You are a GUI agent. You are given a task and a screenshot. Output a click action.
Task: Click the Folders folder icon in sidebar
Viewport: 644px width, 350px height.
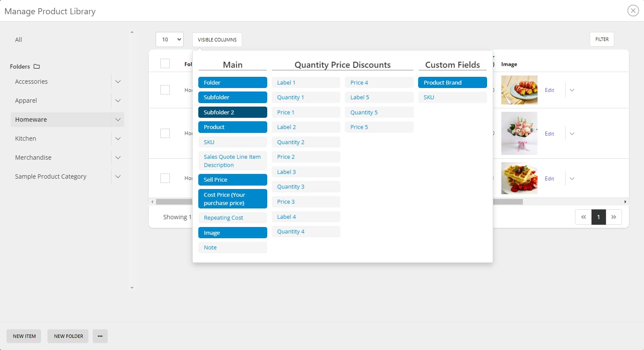[x=37, y=66]
